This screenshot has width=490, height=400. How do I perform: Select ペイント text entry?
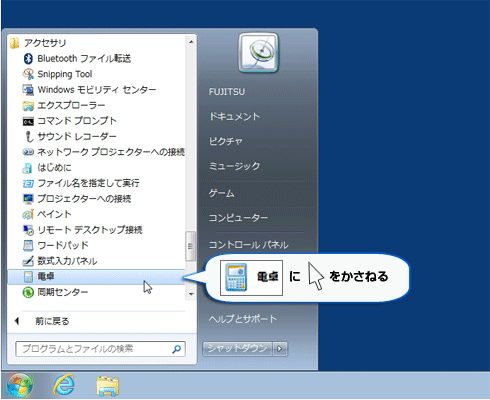54,214
